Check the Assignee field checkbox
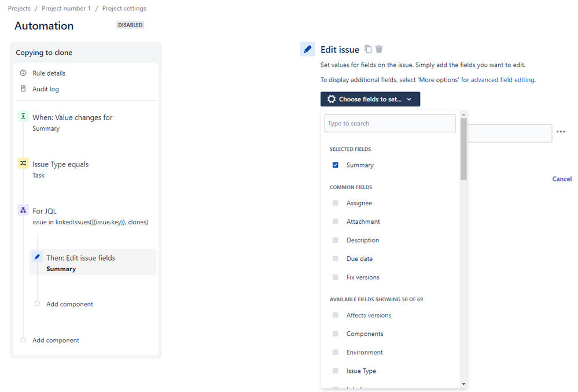Viewport: 578px width, 392px height. pos(336,203)
